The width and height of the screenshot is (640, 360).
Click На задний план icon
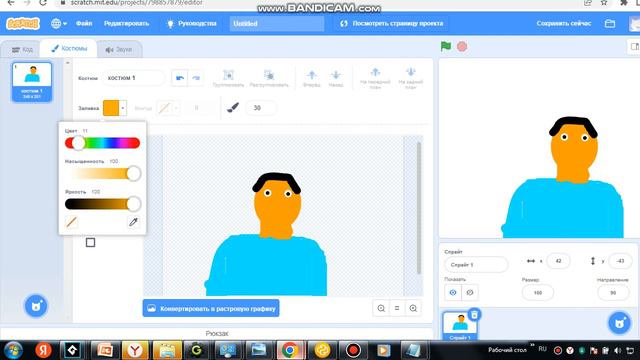coord(411,78)
